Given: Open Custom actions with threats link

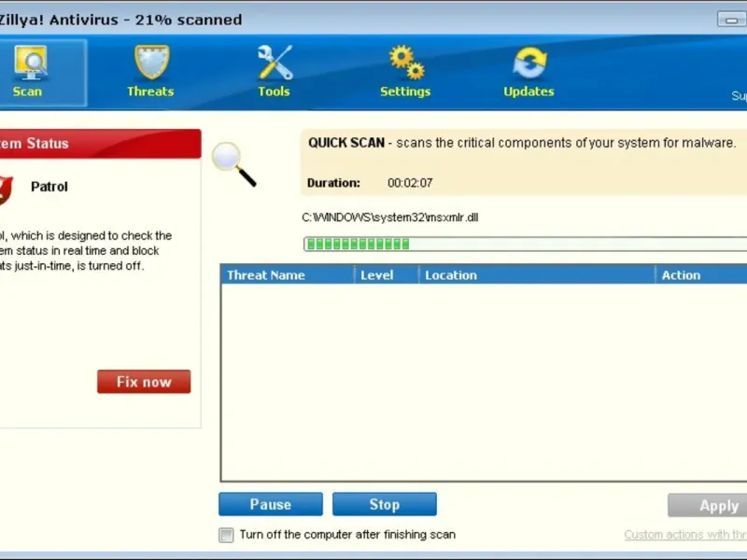Looking at the screenshot, I should [685, 535].
